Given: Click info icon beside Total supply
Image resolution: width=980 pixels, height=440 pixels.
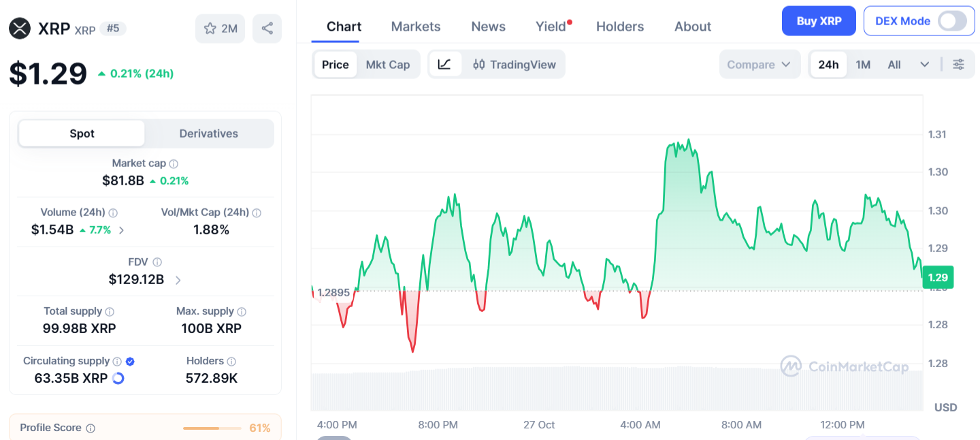Looking at the screenshot, I should tap(110, 311).
